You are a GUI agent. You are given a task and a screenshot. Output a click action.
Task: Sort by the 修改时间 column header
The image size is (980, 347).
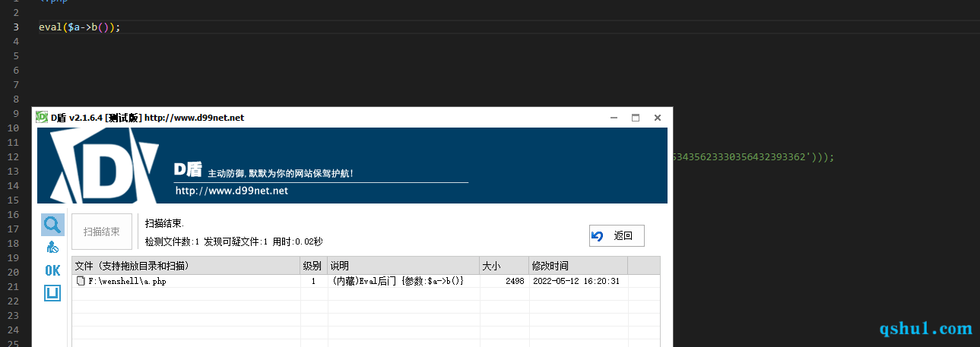[x=578, y=266]
